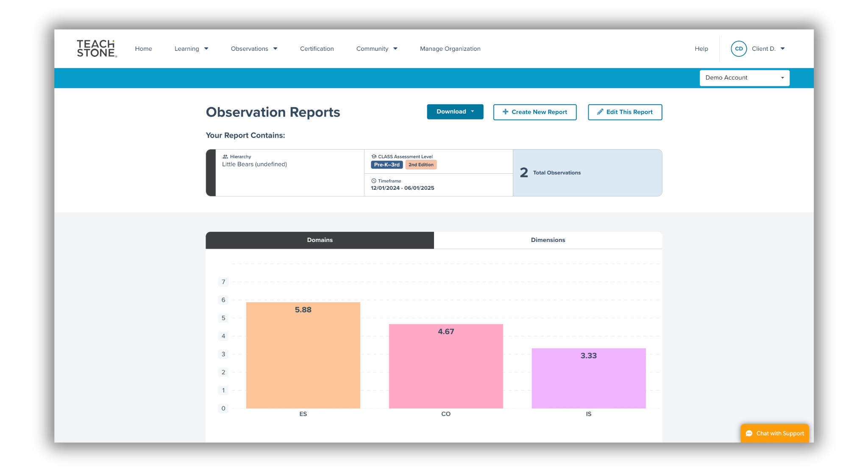Screen dimensions: 868x472
Task: Click the Download button
Action: point(455,112)
